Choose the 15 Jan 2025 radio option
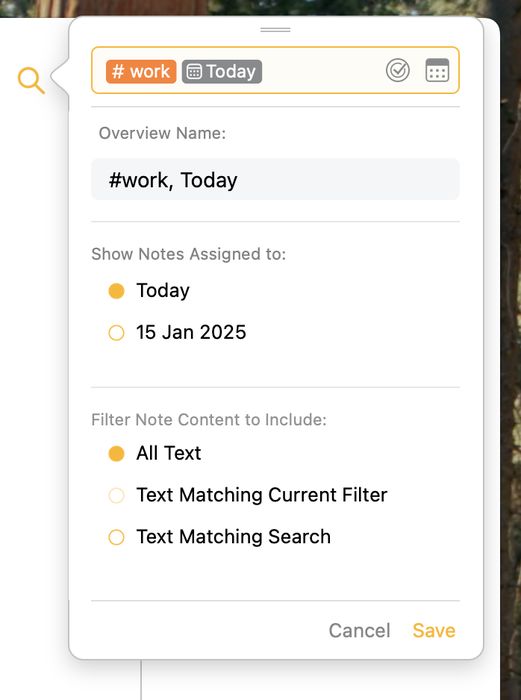This screenshot has height=700, width=521. (117, 333)
